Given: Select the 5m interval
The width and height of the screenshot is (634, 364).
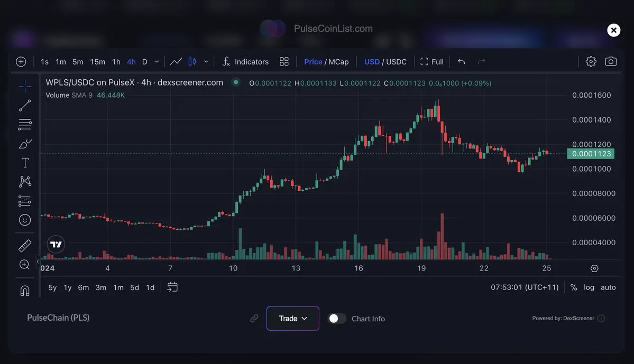Looking at the screenshot, I should [78, 62].
